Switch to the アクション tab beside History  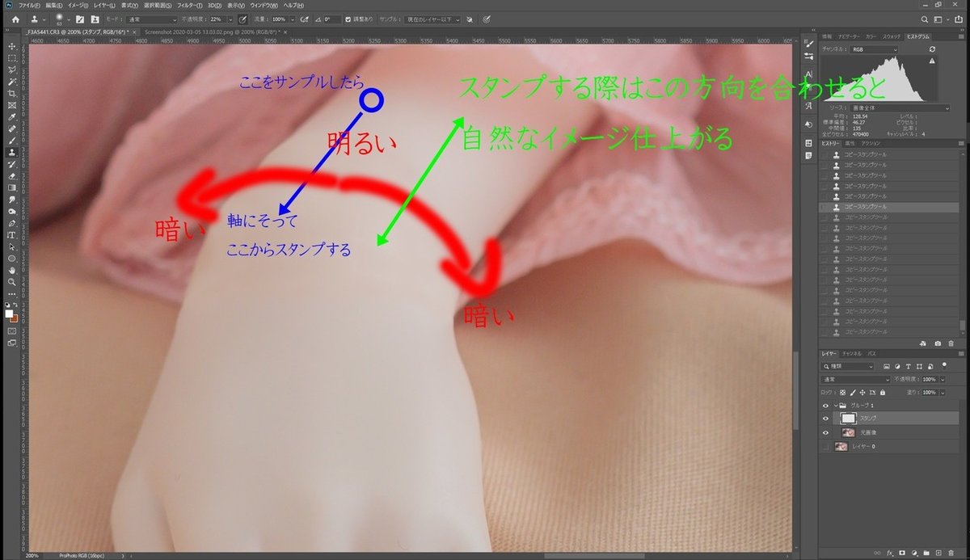point(872,142)
